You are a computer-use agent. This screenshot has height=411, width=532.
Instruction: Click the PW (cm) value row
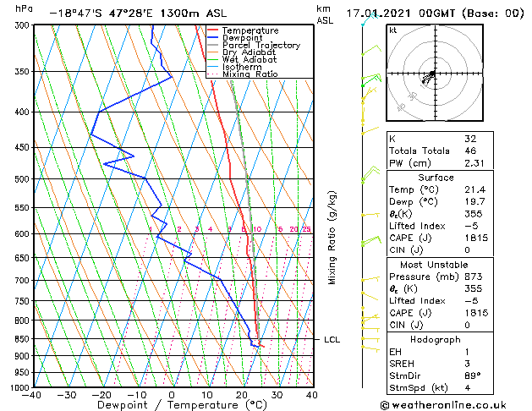[x=431, y=163]
